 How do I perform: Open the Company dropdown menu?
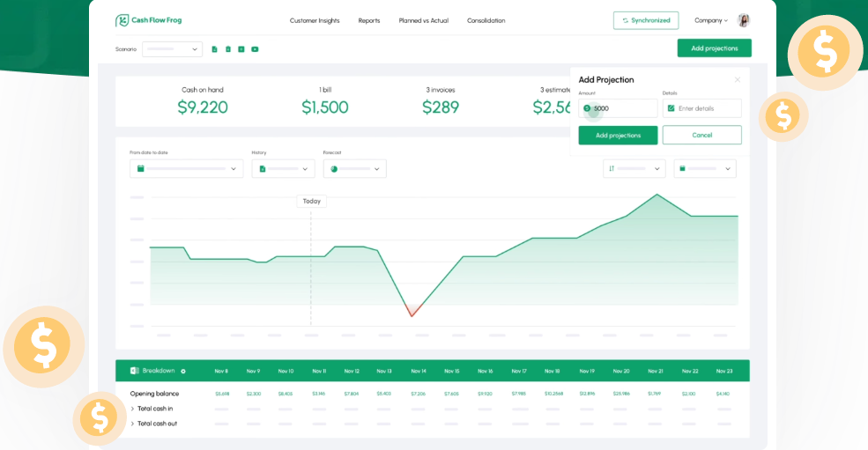click(x=711, y=20)
